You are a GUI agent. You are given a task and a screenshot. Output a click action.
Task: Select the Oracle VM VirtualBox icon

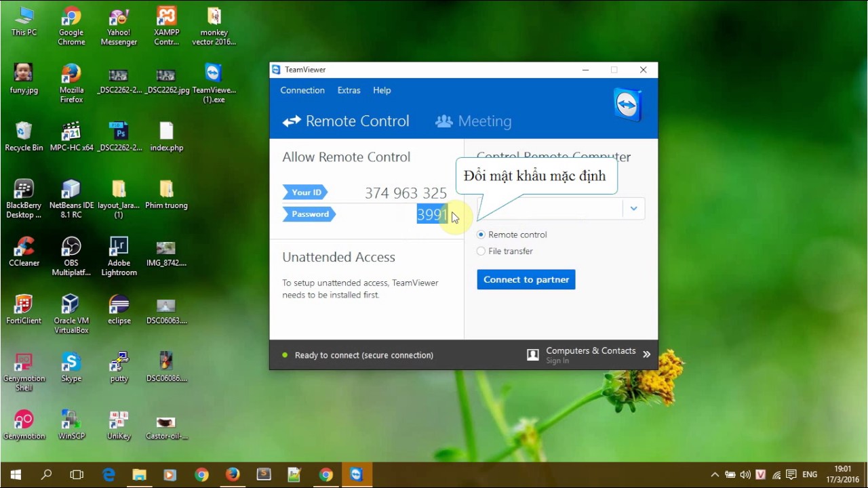[71, 314]
